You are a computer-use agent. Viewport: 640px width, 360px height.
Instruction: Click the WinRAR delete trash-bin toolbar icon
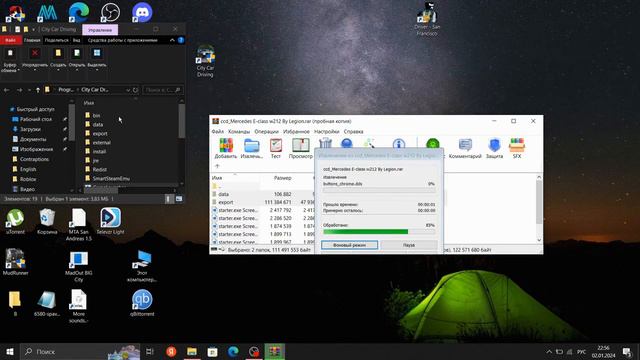pyautogui.click(x=325, y=143)
